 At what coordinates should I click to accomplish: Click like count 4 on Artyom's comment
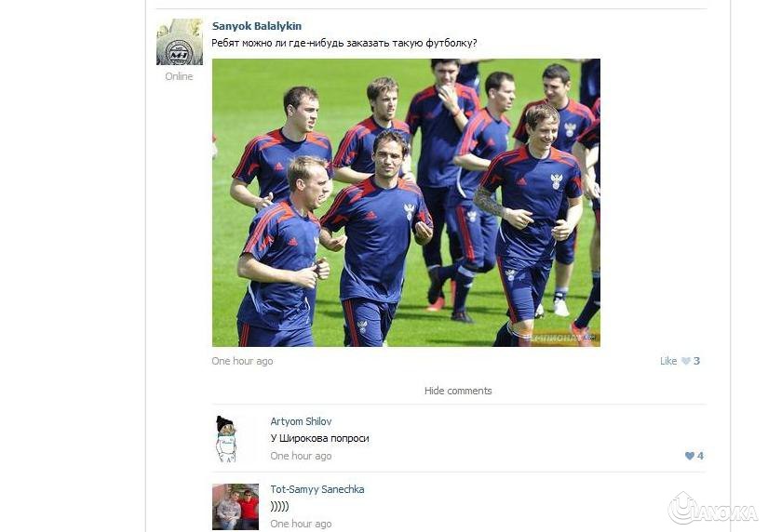700,456
